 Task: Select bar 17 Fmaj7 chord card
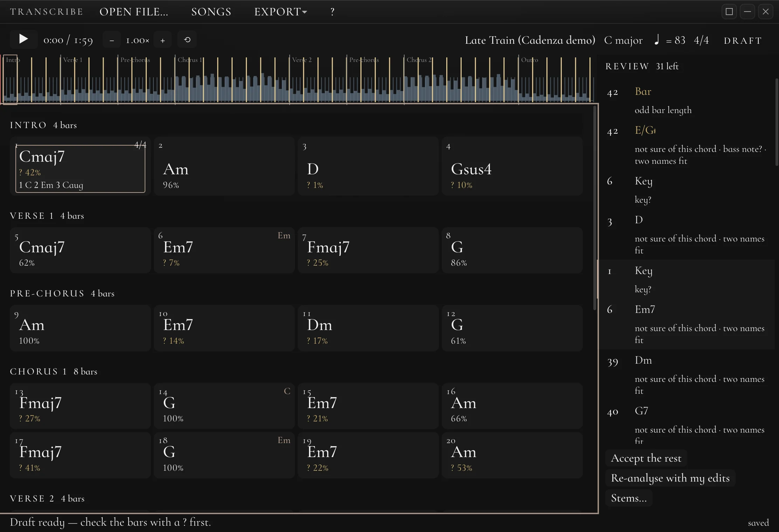[x=80, y=455]
